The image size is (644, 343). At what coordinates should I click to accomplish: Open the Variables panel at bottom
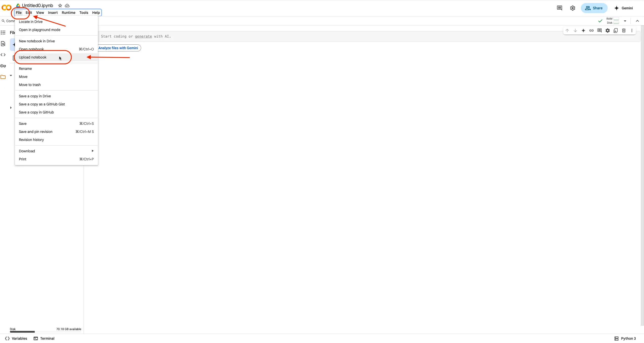click(16, 338)
